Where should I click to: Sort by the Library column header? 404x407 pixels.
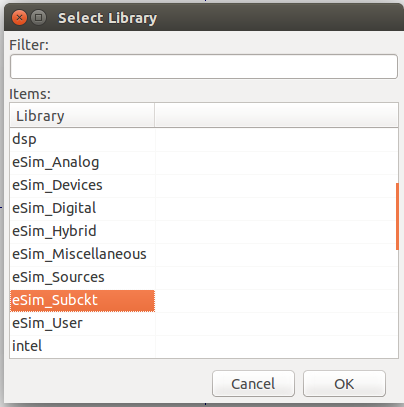pos(82,116)
